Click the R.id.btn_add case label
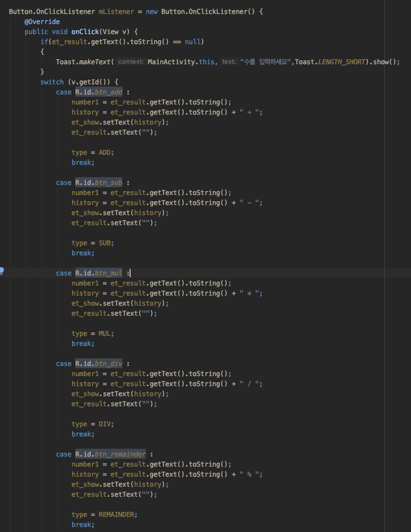The height and width of the screenshot is (532, 411). [99, 92]
